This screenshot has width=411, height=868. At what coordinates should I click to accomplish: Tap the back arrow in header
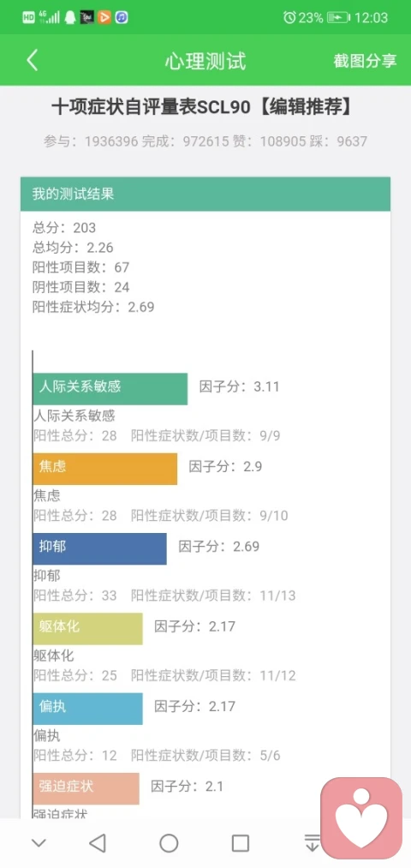click(33, 60)
